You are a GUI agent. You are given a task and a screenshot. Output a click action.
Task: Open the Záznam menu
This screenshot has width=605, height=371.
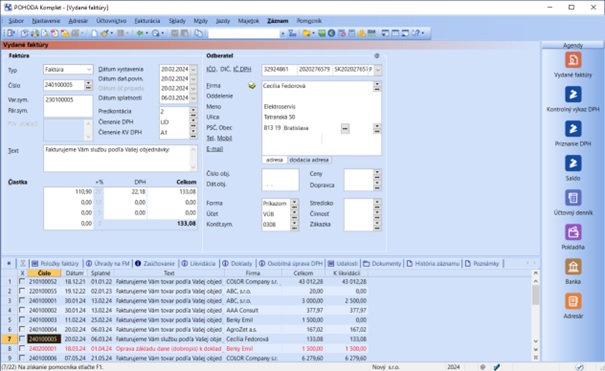[278, 21]
